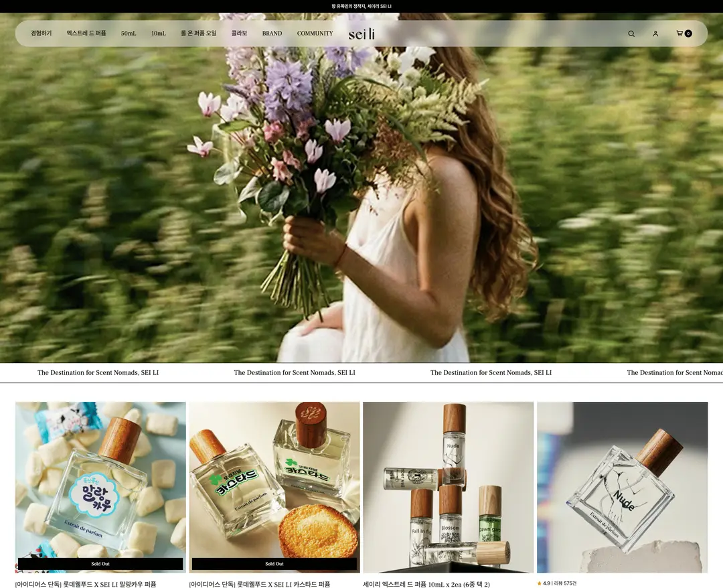The height and width of the screenshot is (588, 723).
Task: Open the roll-on 10mL set product image
Action: click(448, 487)
